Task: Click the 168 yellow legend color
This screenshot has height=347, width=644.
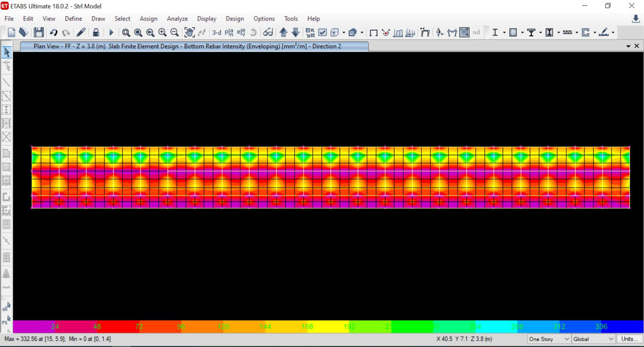Action: coord(307,326)
